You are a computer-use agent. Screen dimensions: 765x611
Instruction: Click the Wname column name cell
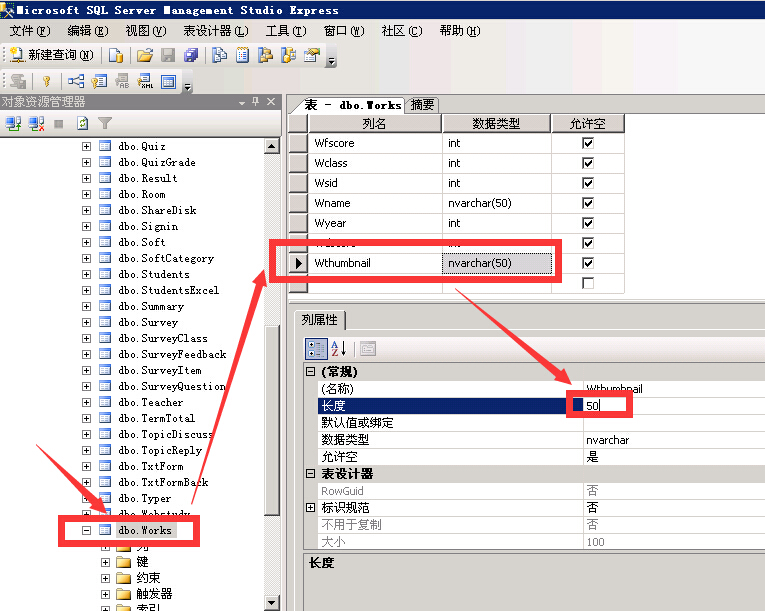(x=375, y=203)
